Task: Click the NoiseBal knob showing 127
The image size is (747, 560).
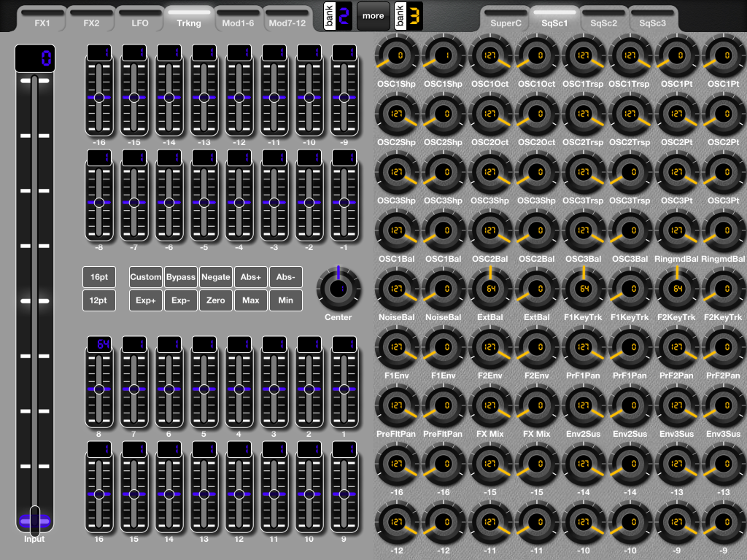Action: [x=396, y=289]
